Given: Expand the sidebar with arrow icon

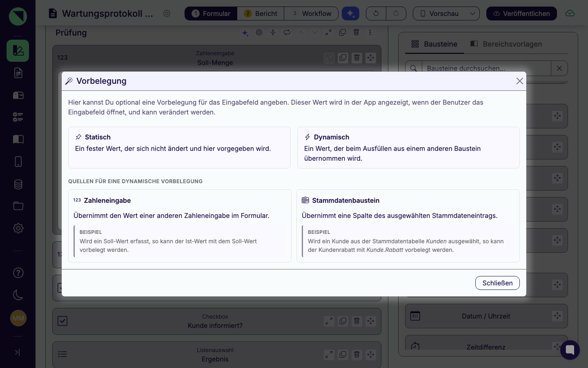Looking at the screenshot, I should click(x=17, y=352).
